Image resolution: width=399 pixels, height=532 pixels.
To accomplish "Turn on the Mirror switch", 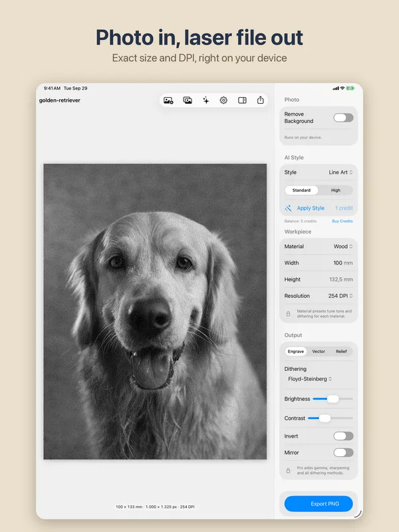I will [x=343, y=453].
